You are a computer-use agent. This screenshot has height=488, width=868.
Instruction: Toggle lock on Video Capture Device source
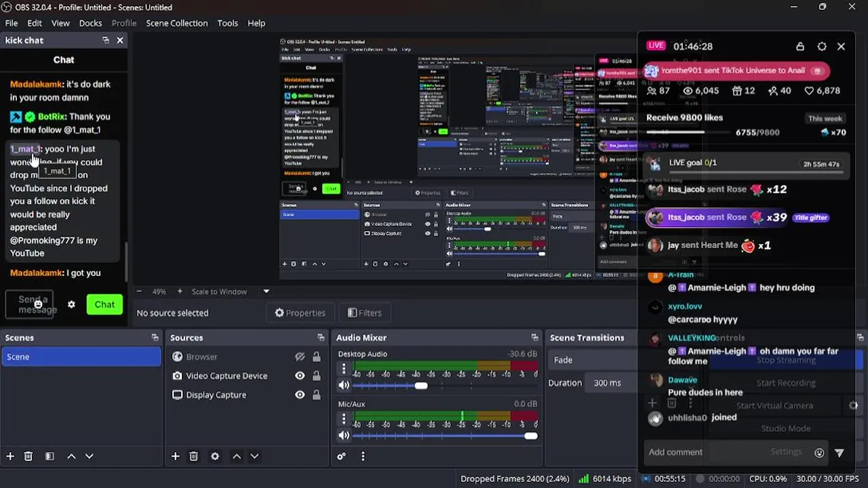click(316, 375)
